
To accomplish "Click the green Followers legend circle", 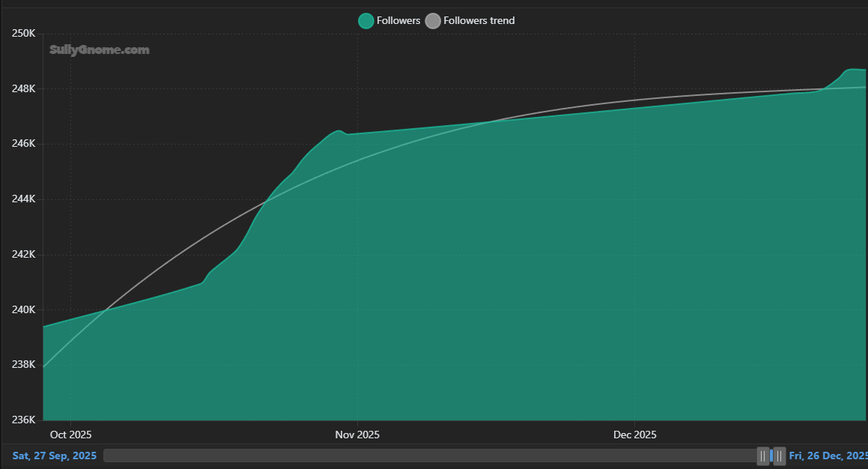I will 366,21.
